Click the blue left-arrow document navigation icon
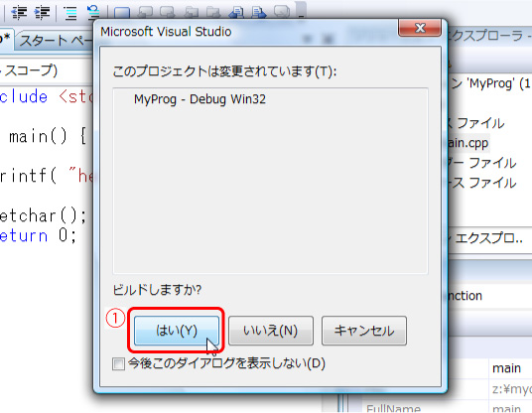Screen dimensions: 532x413 236,12
